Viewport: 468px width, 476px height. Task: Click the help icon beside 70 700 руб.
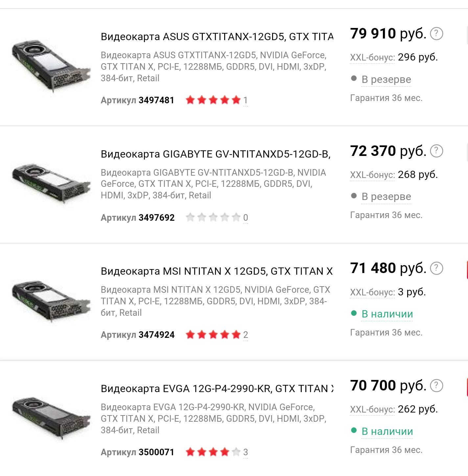pos(436,386)
